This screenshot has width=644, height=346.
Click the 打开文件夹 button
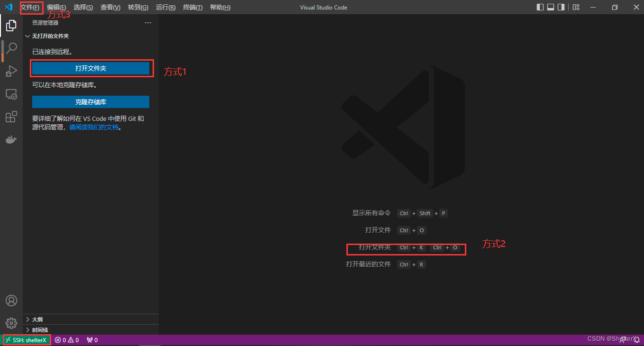click(x=91, y=69)
